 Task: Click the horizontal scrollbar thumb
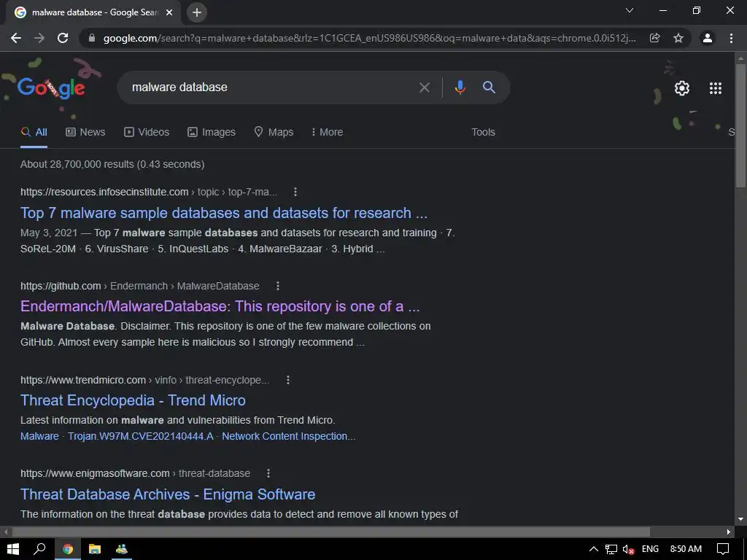(x=331, y=532)
